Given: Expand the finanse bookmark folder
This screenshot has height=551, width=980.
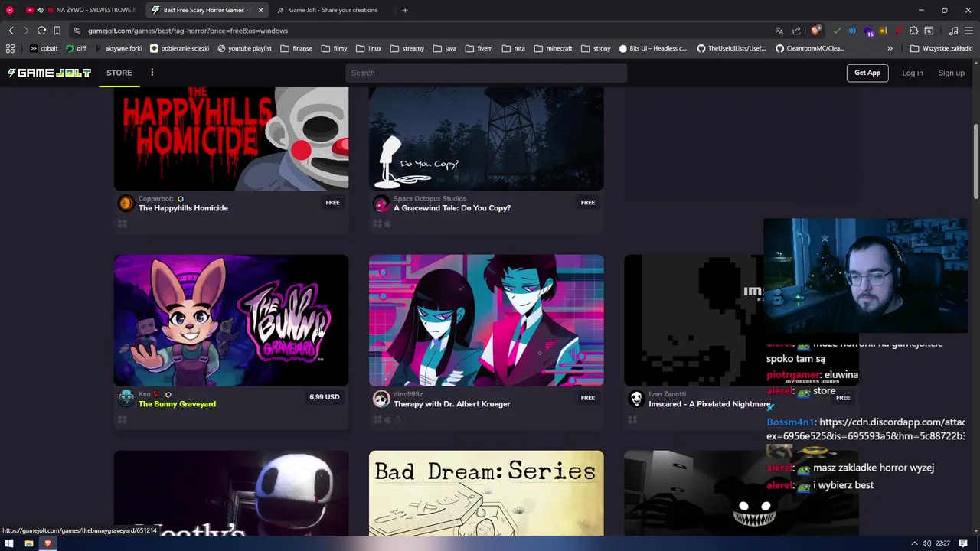Looking at the screenshot, I should tap(296, 48).
